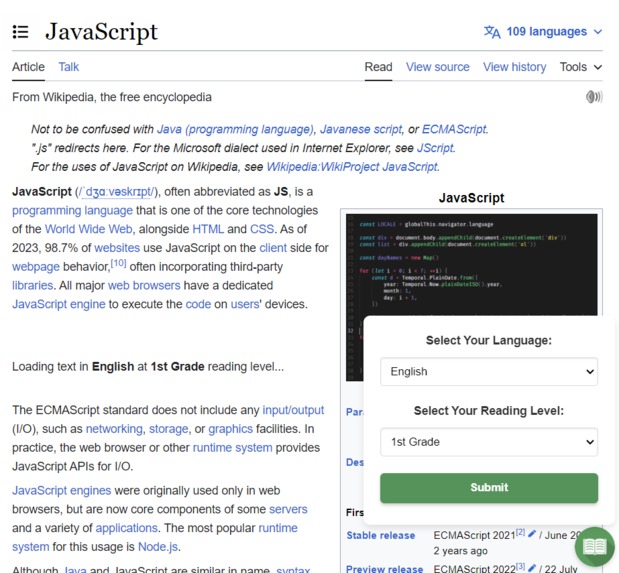Play the spoken article audio icon
The width and height of the screenshot is (619, 573).
(x=594, y=97)
